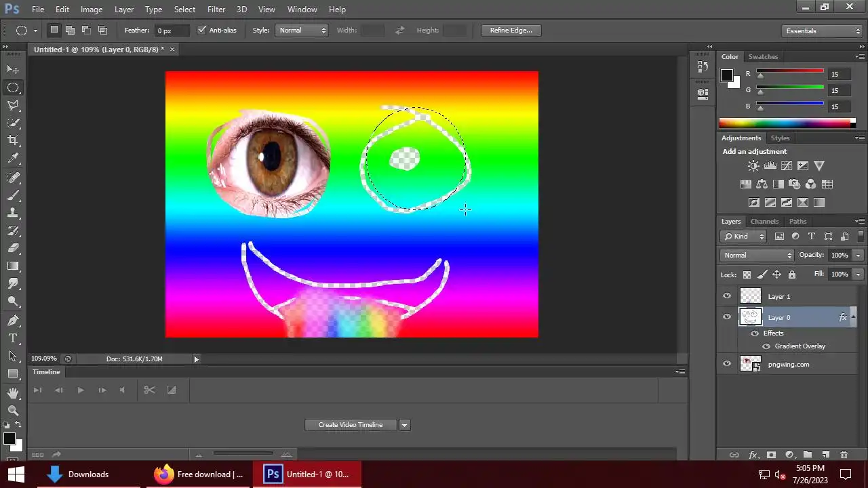The image size is (868, 488).
Task: Add a Brightness/Contrast adjustment
Action: (753, 165)
